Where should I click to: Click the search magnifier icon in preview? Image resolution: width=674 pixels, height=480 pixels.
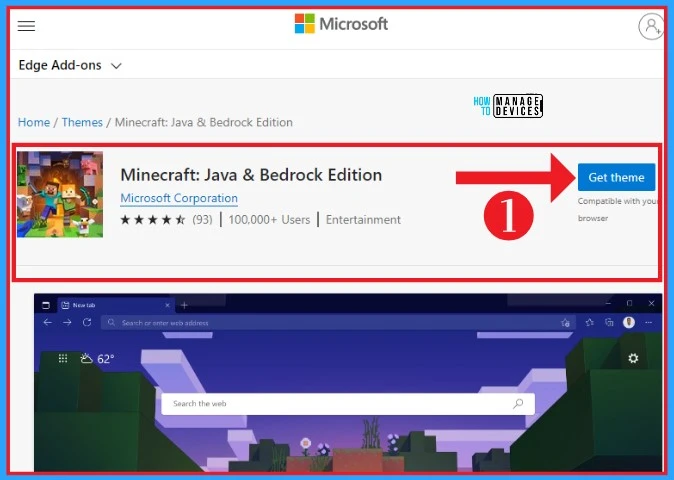[x=518, y=404]
